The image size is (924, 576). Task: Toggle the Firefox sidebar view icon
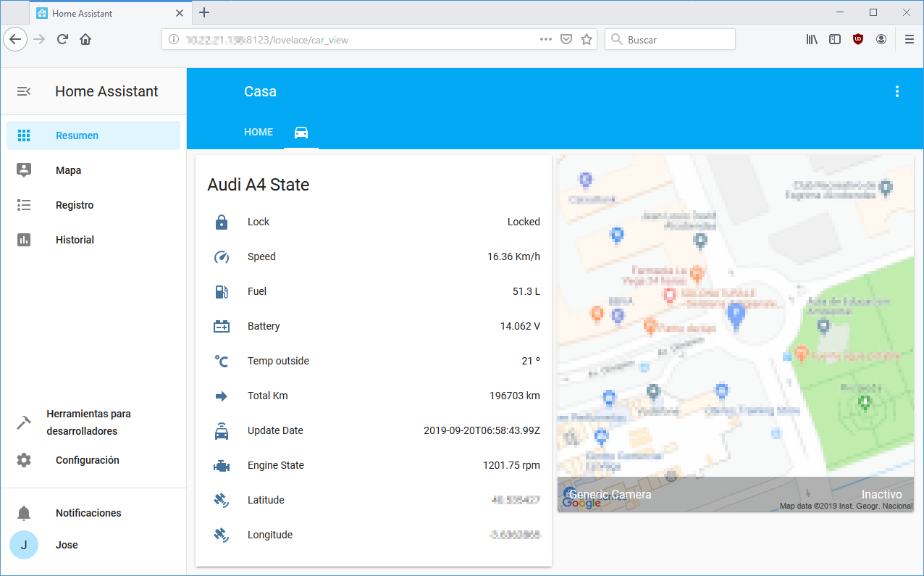pos(835,39)
